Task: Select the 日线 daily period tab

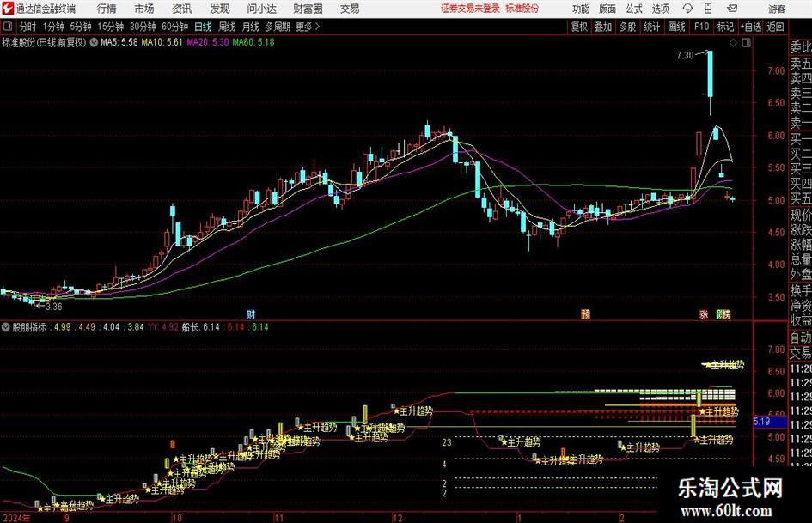Action: pos(203,27)
